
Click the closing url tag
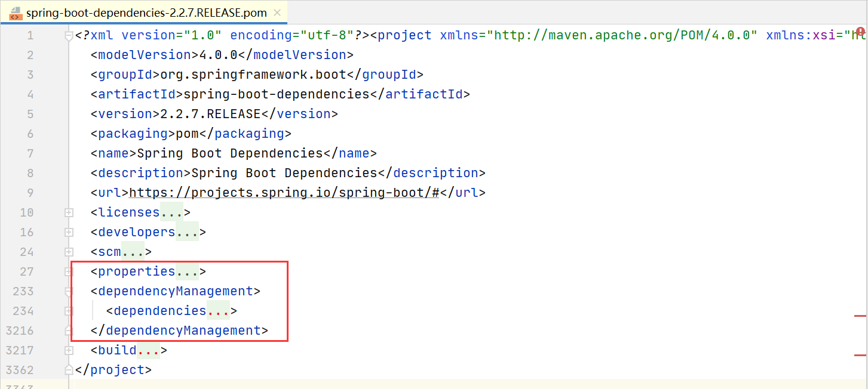click(463, 193)
